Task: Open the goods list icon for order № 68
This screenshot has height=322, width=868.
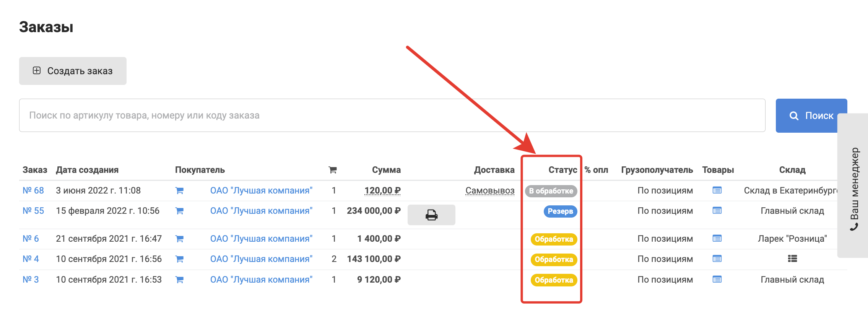Action: pos(717,190)
